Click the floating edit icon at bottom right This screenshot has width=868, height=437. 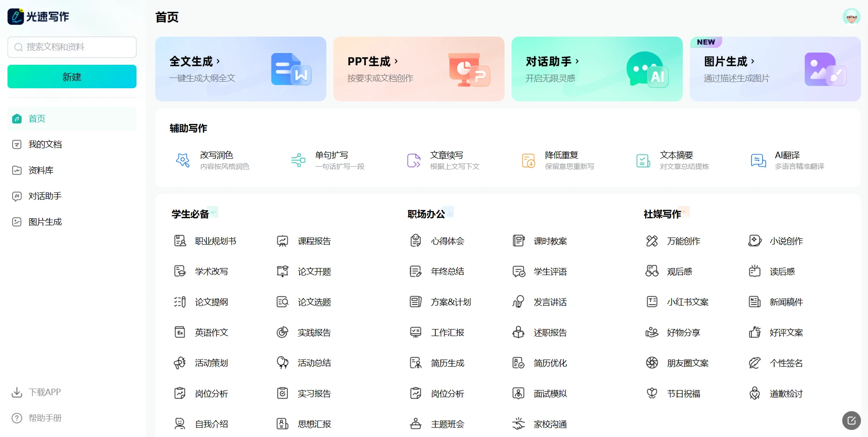(x=851, y=421)
